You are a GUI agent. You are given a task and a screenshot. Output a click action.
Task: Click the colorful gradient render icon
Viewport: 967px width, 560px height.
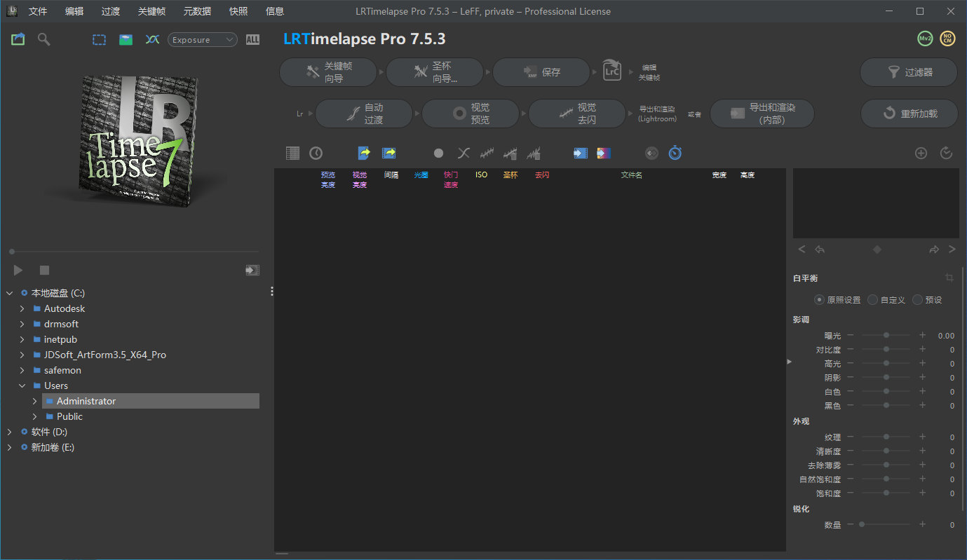click(x=604, y=153)
